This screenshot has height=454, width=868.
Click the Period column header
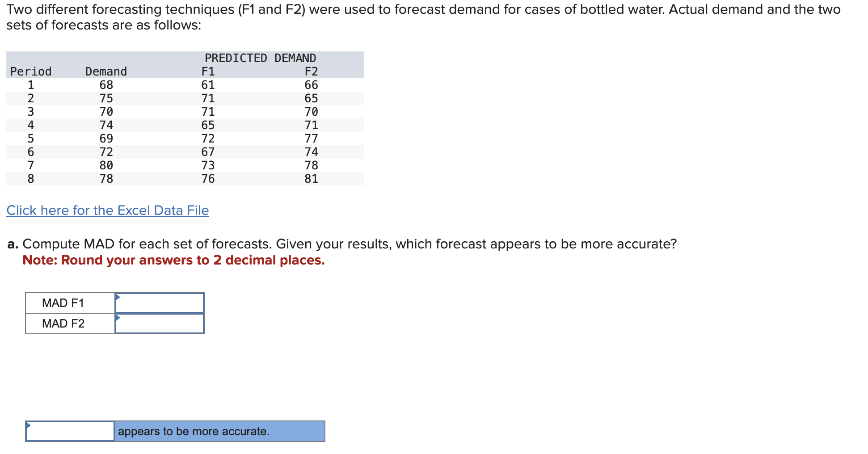point(30,71)
